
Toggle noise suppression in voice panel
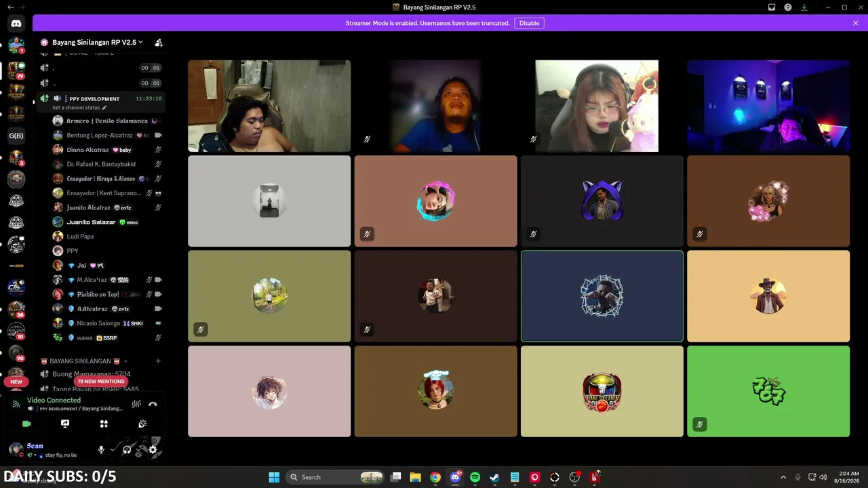coord(136,404)
